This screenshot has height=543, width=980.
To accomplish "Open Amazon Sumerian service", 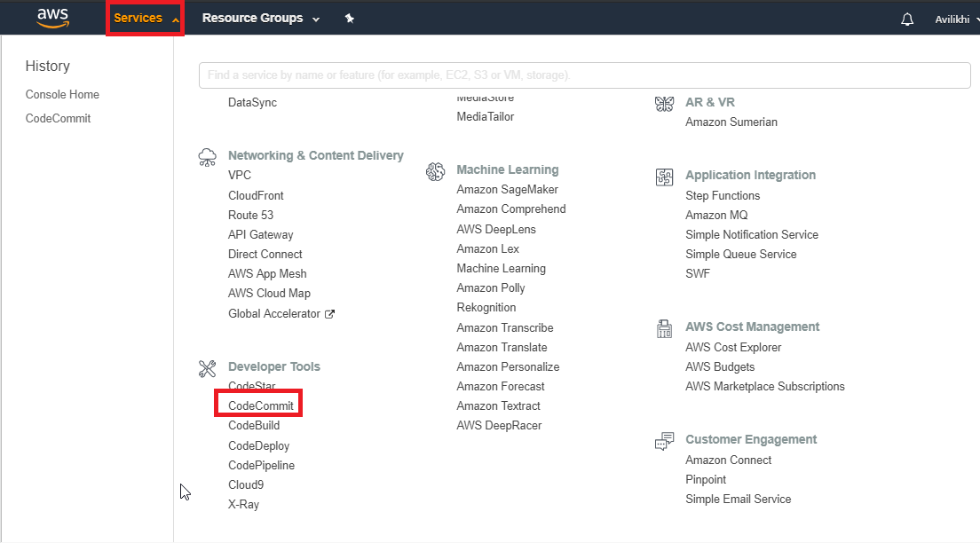I will pyautogui.click(x=731, y=122).
